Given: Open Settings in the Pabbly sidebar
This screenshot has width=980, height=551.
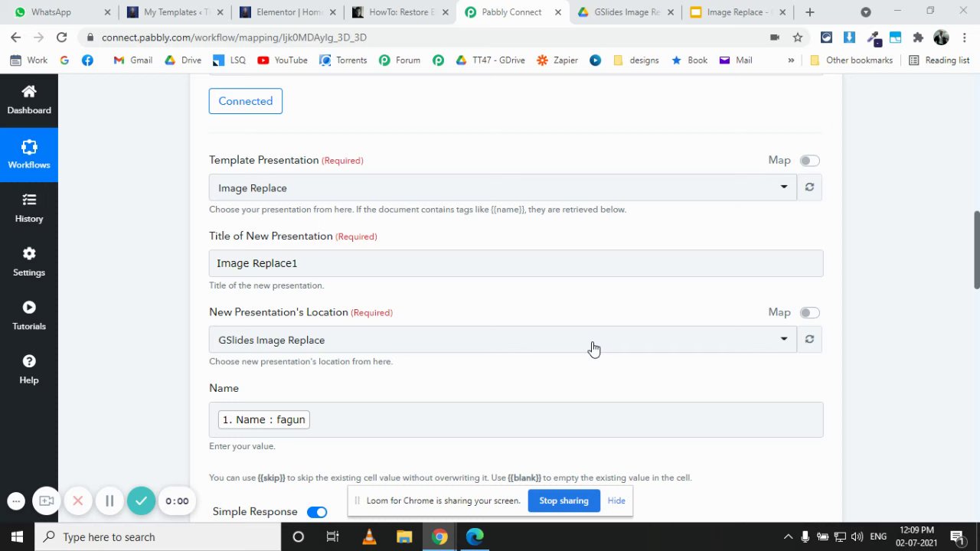Looking at the screenshot, I should pyautogui.click(x=29, y=262).
